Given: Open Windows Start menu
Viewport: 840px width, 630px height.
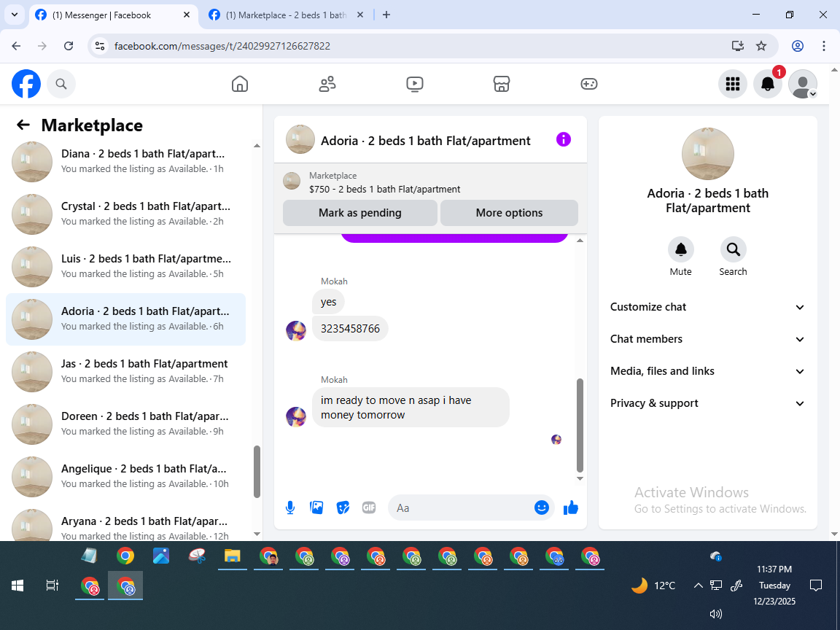Looking at the screenshot, I should click(x=17, y=586).
